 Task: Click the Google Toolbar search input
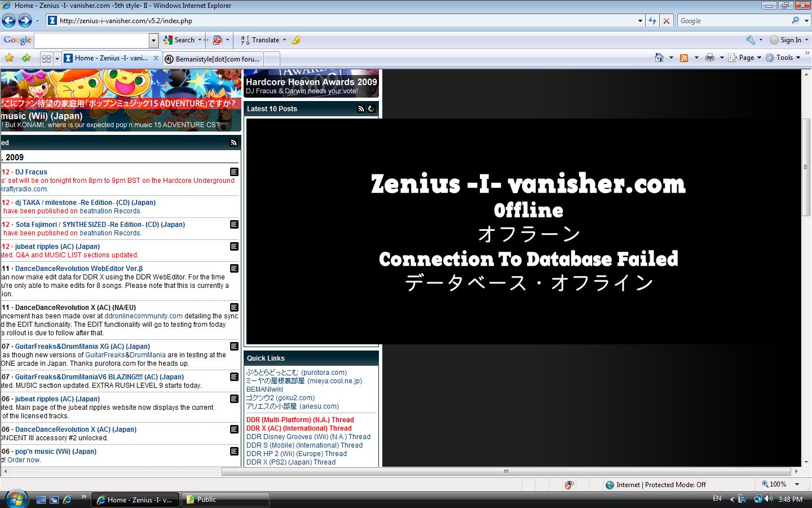(x=91, y=40)
